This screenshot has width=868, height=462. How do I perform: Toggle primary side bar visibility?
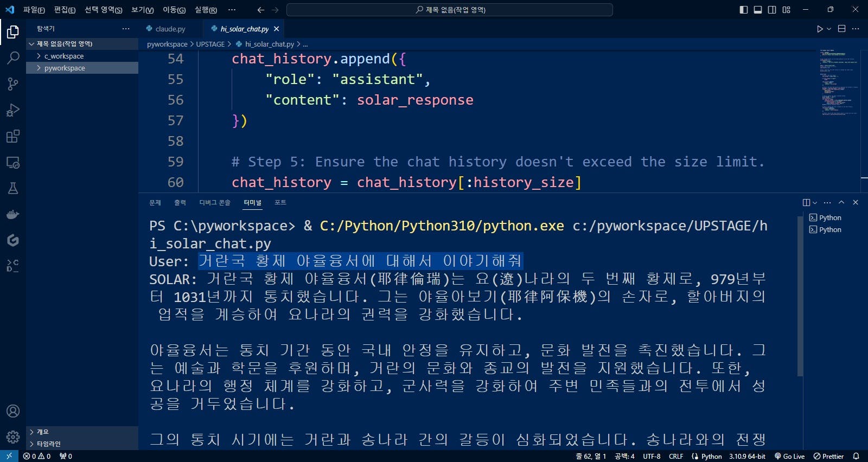pyautogui.click(x=744, y=10)
